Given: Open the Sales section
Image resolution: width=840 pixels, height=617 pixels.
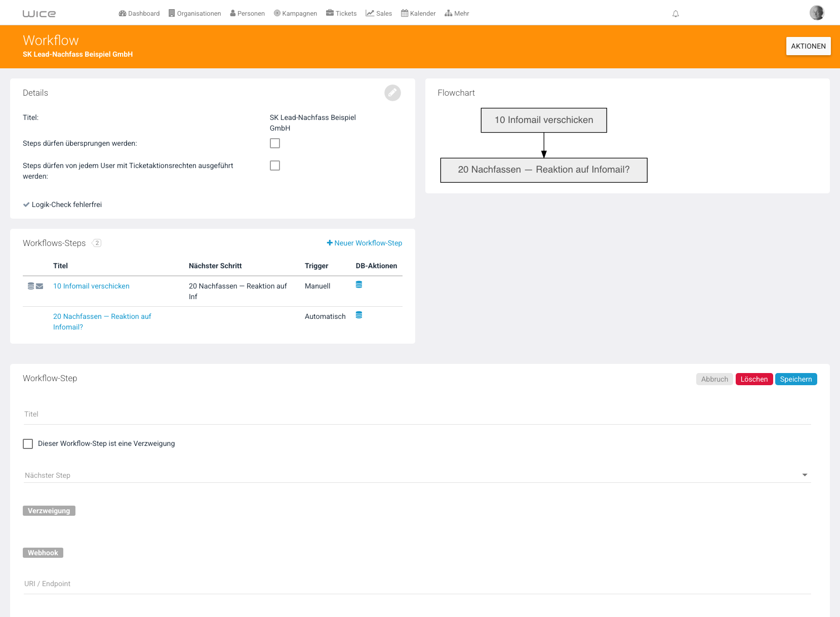Looking at the screenshot, I should (x=379, y=13).
